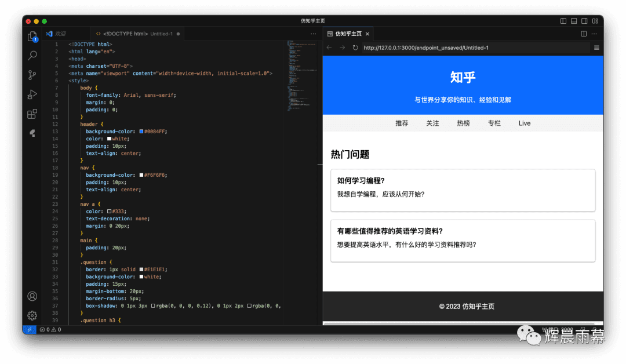626x364 pixels.
Task: Go forward in the preview browser
Action: pos(342,48)
